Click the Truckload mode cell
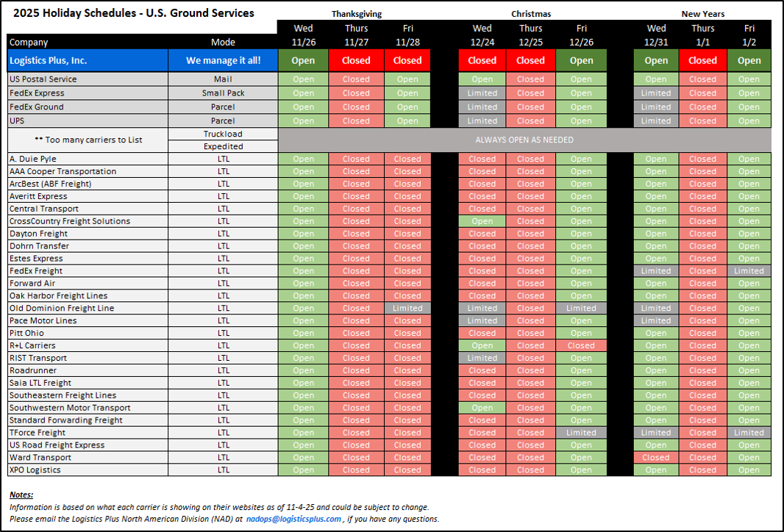784x532 pixels. click(x=223, y=134)
